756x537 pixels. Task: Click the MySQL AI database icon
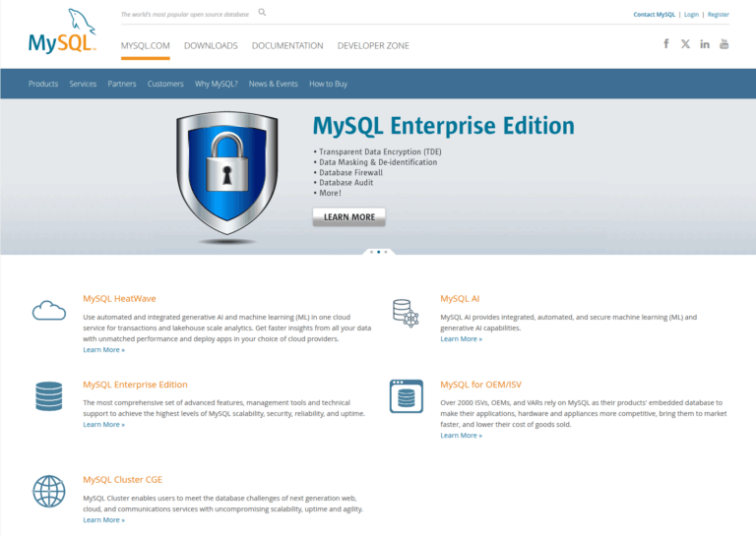[406, 313]
